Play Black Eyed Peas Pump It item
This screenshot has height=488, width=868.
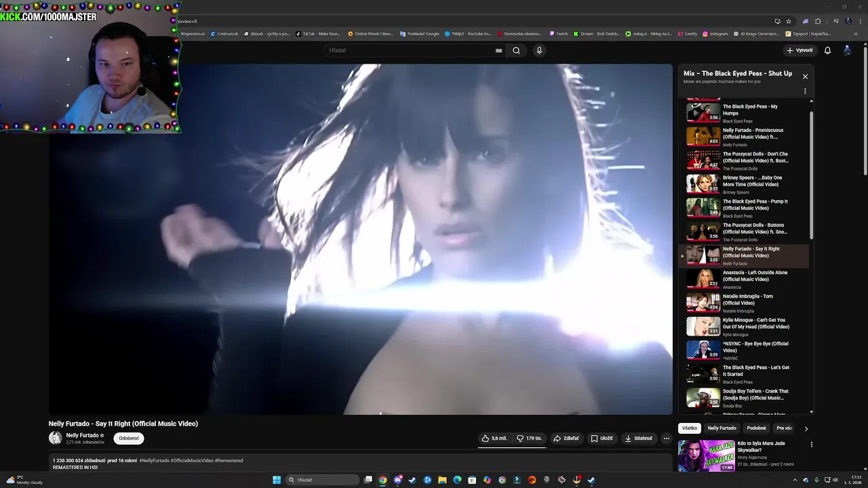744,207
